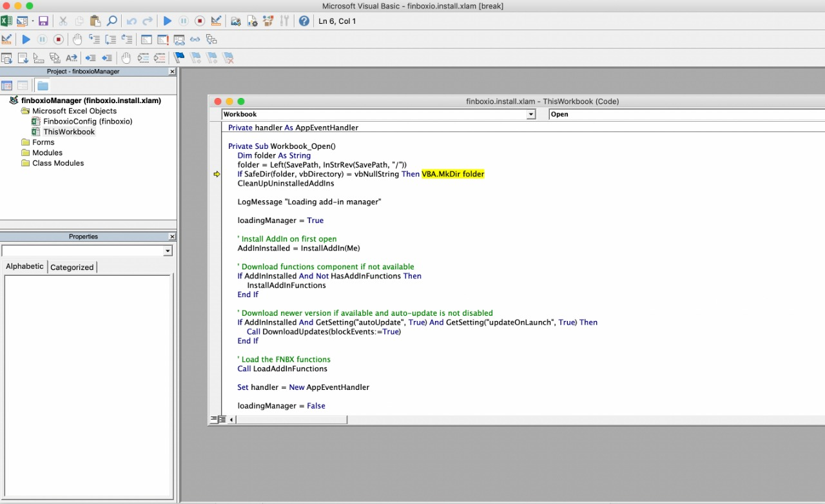Click the Find magnifier icon
825x504 pixels.
pyautogui.click(x=112, y=21)
